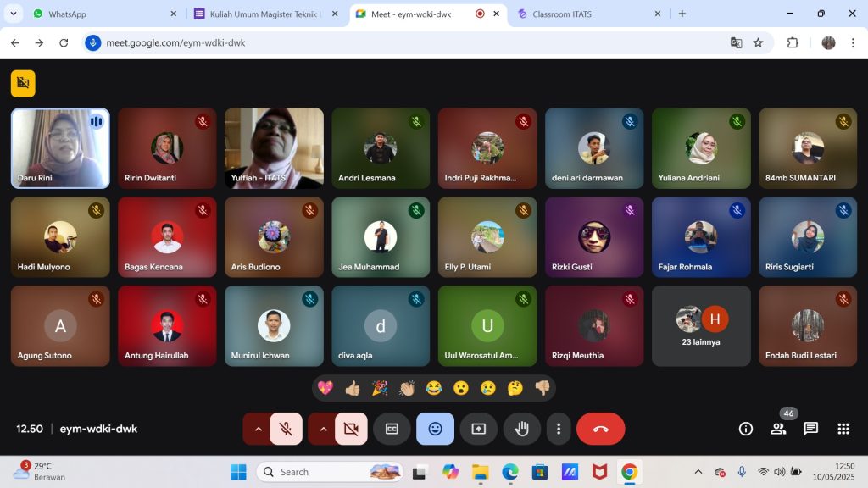
Task: Click Endah Budi Lestari participant tile
Action: click(x=808, y=326)
